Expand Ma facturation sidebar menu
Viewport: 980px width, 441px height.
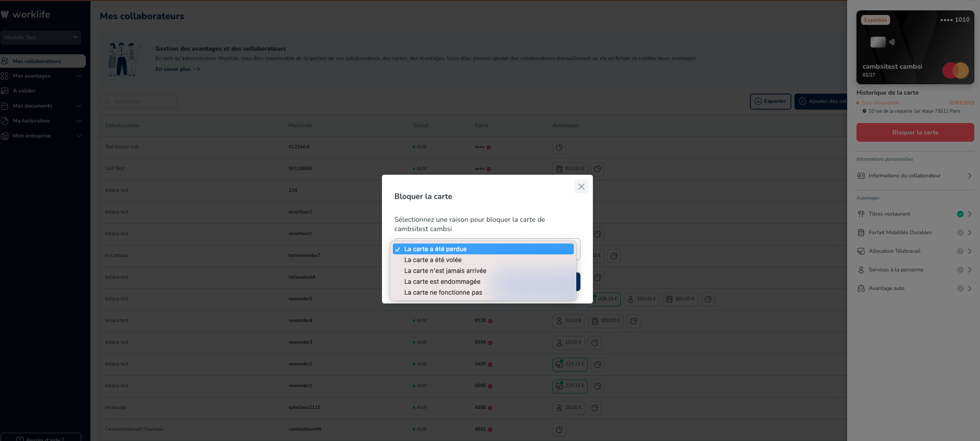(79, 121)
